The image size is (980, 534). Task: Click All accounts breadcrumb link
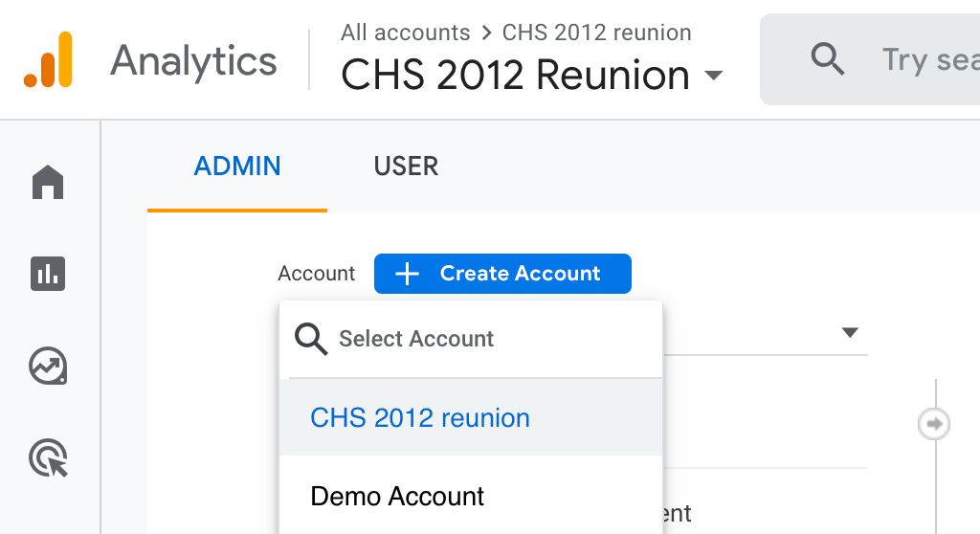pos(405,33)
